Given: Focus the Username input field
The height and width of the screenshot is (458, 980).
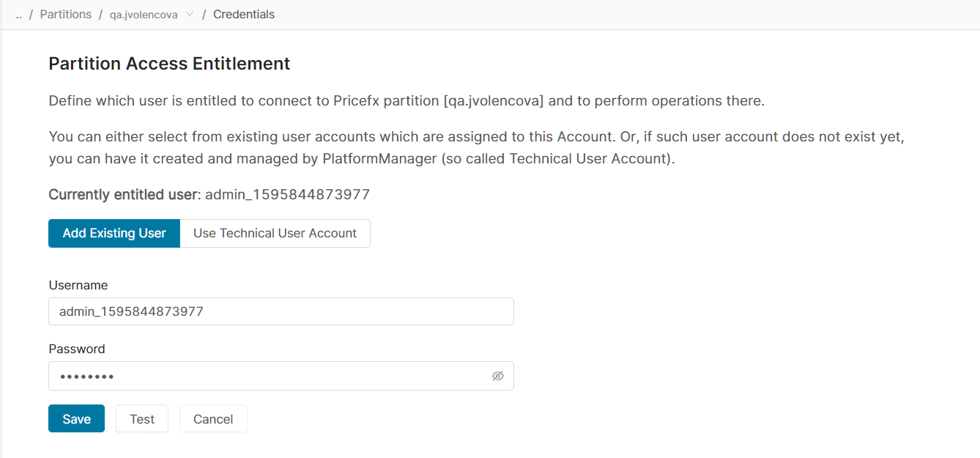Looking at the screenshot, I should point(281,311).
